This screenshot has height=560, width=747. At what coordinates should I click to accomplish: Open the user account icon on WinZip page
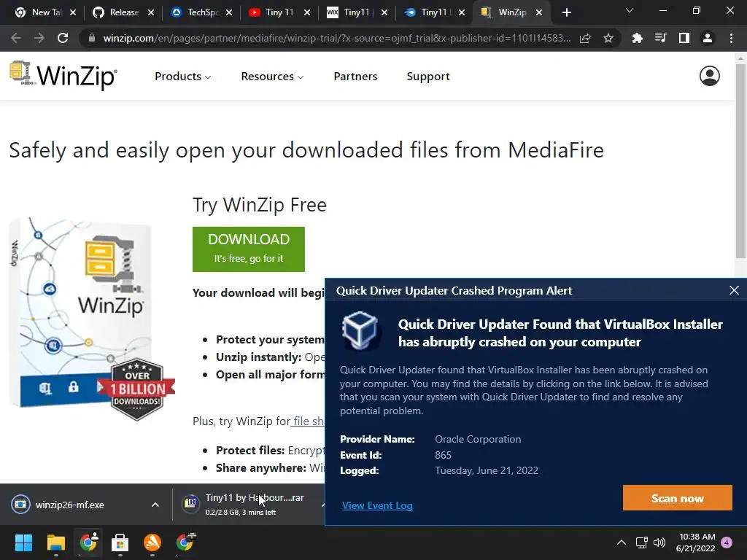[709, 76]
